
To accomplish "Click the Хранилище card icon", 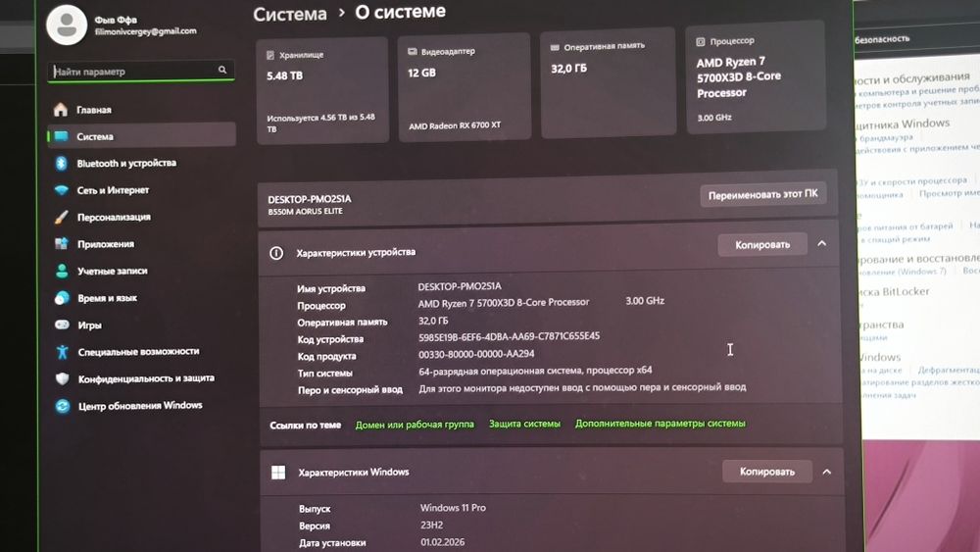I will point(270,56).
